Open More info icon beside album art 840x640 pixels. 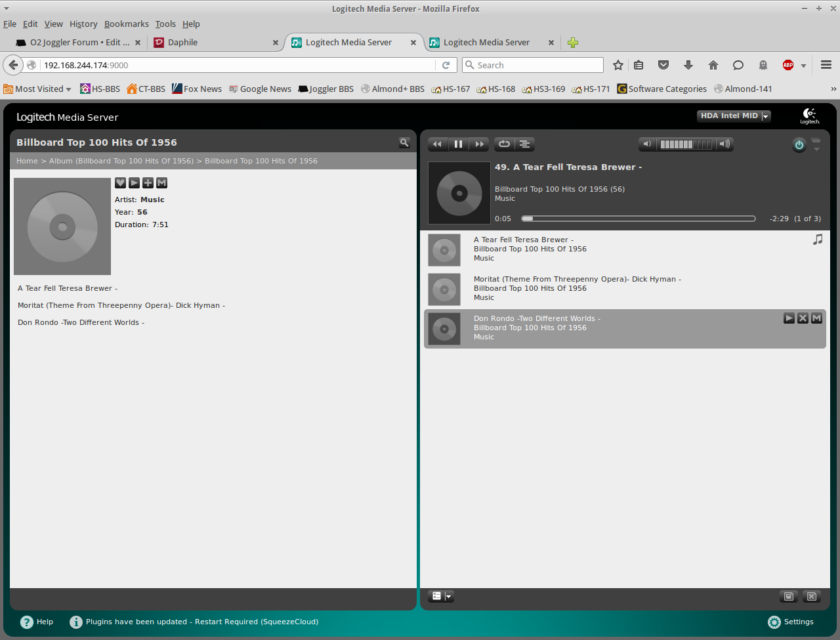click(161, 183)
